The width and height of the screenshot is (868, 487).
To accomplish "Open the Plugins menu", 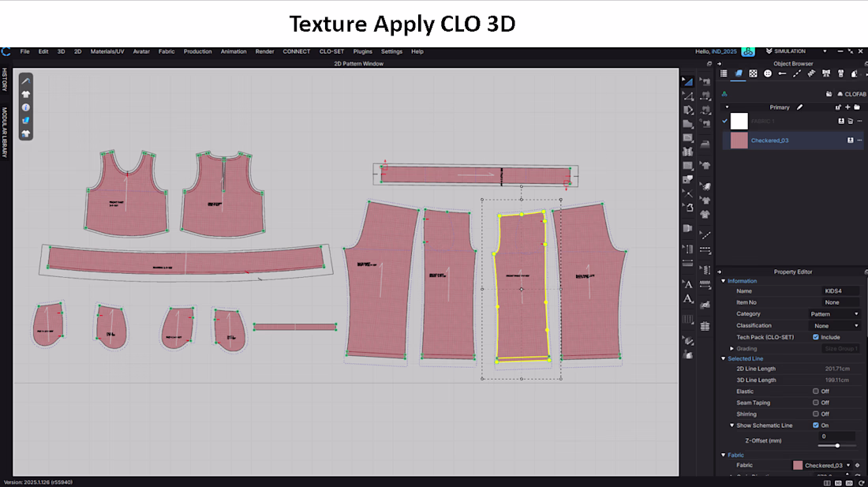I will pos(363,51).
